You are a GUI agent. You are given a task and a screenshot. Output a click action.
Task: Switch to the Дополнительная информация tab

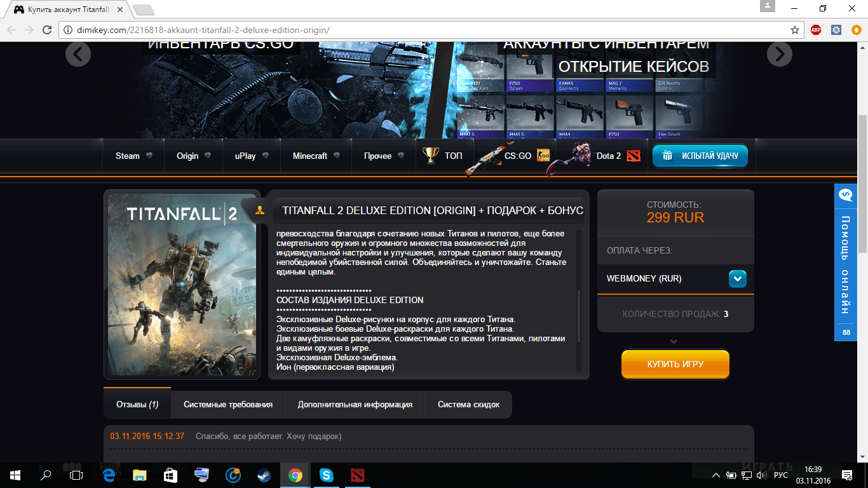[355, 404]
